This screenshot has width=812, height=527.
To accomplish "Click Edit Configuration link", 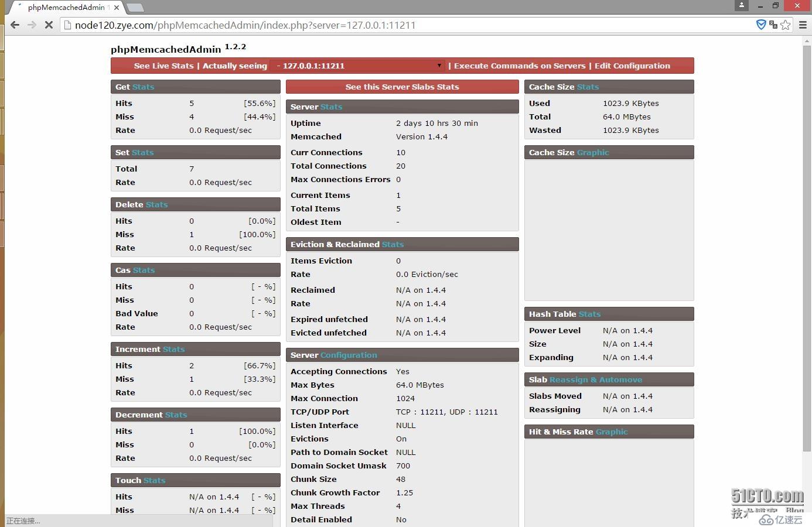I will (x=632, y=66).
